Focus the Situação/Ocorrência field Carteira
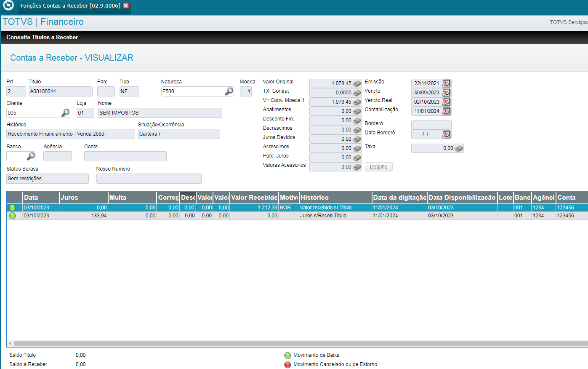Screen dimensions: 588x369 pos(179,134)
